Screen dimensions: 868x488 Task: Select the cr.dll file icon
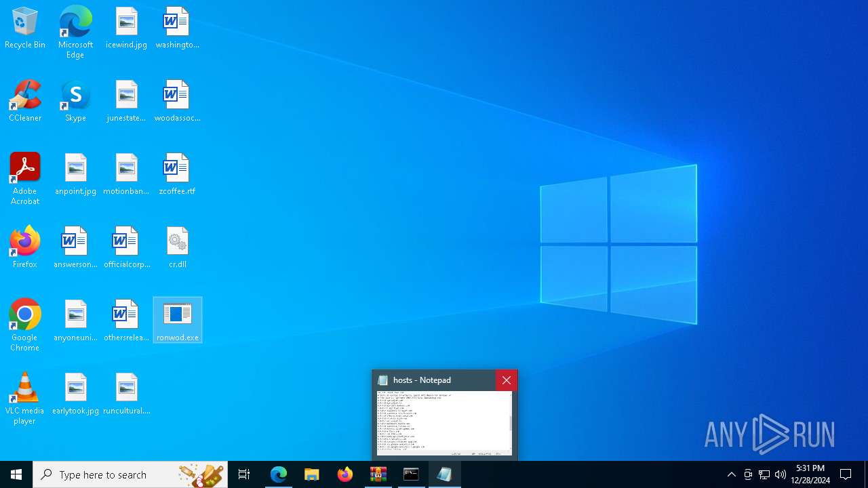pyautogui.click(x=177, y=248)
